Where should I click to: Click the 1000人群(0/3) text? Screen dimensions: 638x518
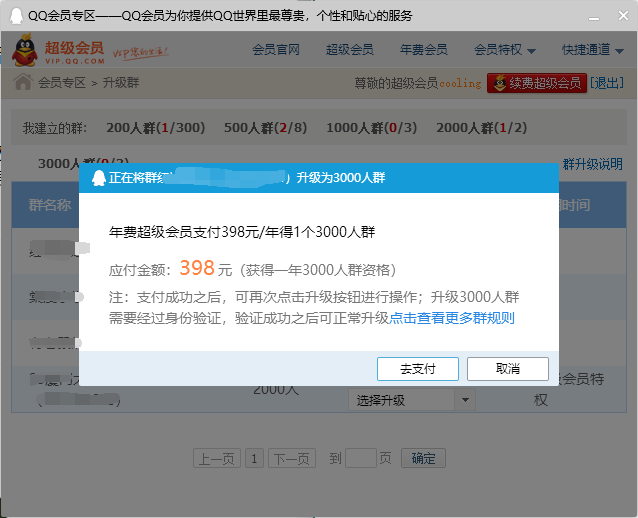371,128
